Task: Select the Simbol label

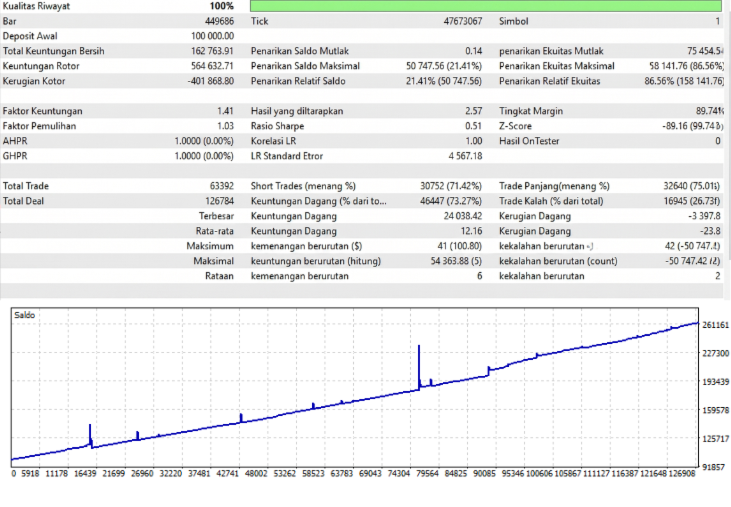Action: pos(513,21)
